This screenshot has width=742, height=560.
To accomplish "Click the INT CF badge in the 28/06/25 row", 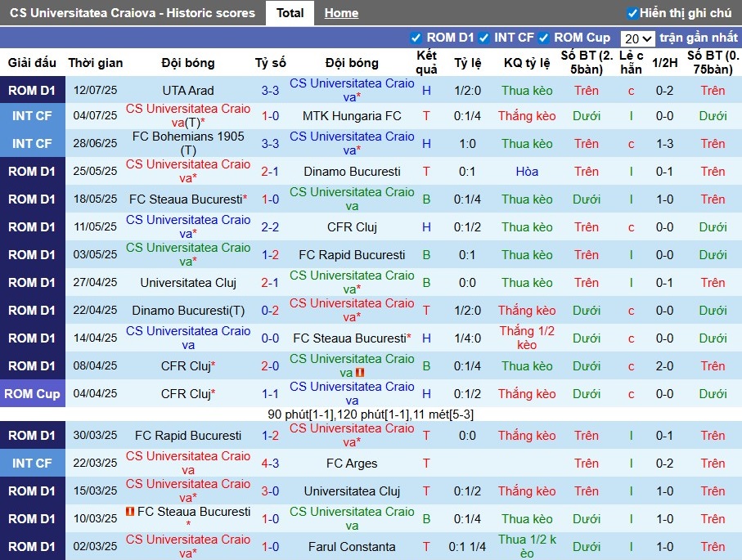I will click(x=32, y=143).
